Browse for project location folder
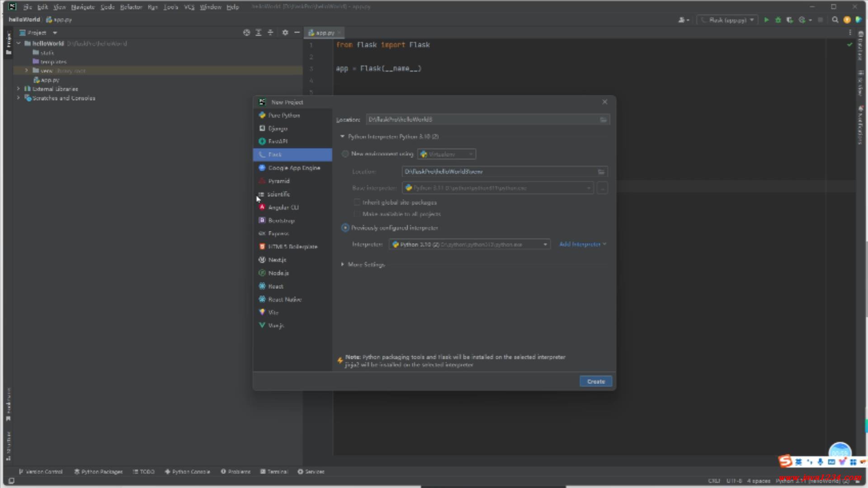 [x=603, y=120]
